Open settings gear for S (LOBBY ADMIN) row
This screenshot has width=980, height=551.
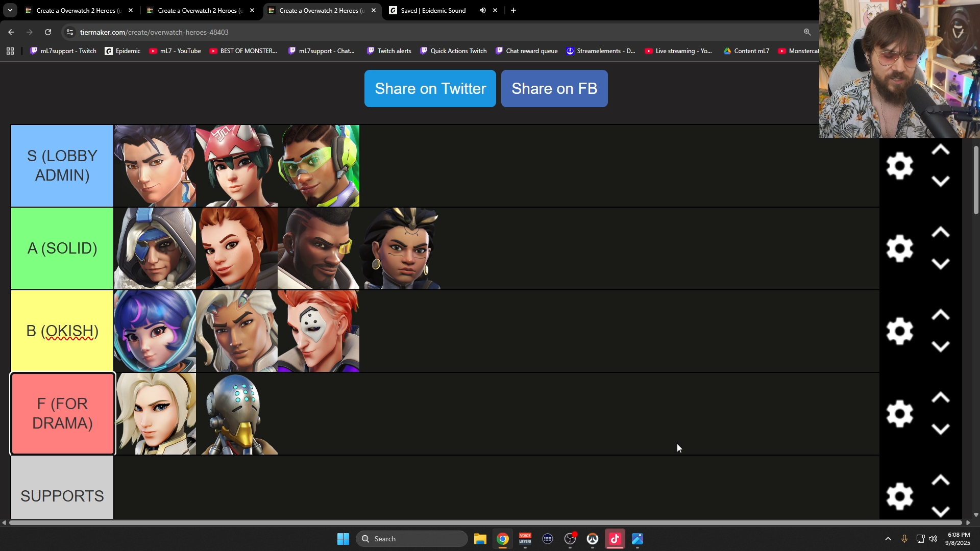899,166
